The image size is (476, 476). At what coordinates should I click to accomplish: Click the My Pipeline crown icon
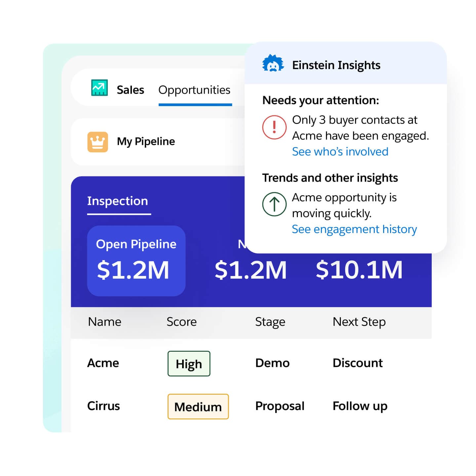pyautogui.click(x=98, y=142)
